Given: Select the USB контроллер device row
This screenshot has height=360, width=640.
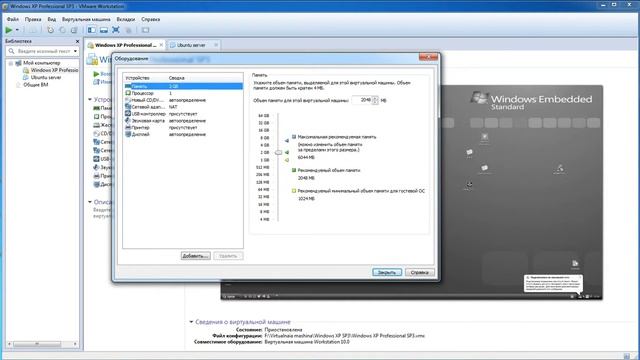Looking at the screenshot, I should coord(183,114).
